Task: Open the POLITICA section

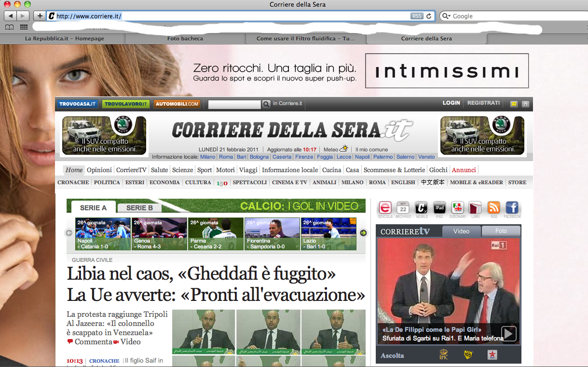Action: [107, 182]
